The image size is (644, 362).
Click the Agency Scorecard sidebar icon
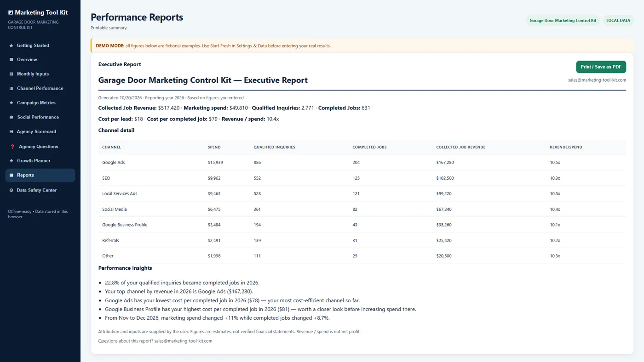pyautogui.click(x=11, y=131)
